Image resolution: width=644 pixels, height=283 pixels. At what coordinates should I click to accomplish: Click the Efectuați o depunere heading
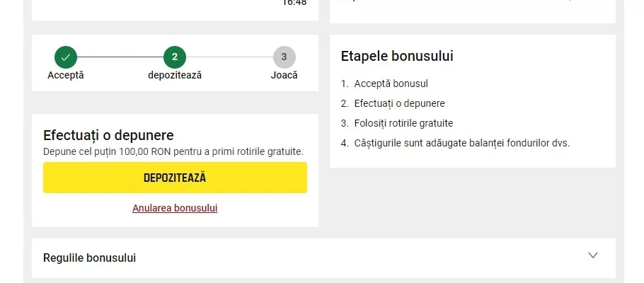pos(108,135)
